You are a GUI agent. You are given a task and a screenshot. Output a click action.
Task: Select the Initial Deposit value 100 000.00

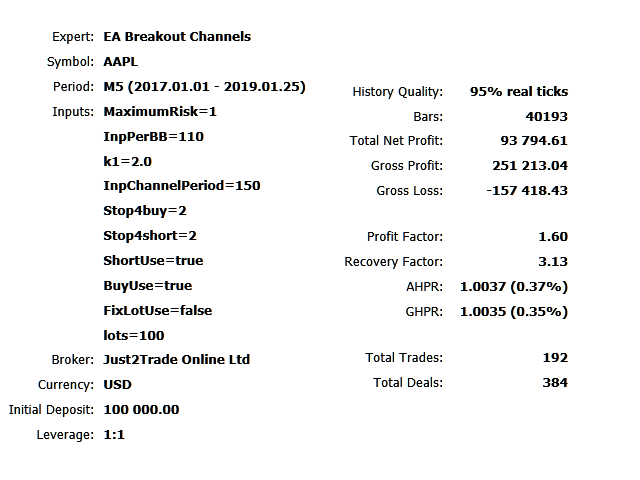(x=142, y=410)
